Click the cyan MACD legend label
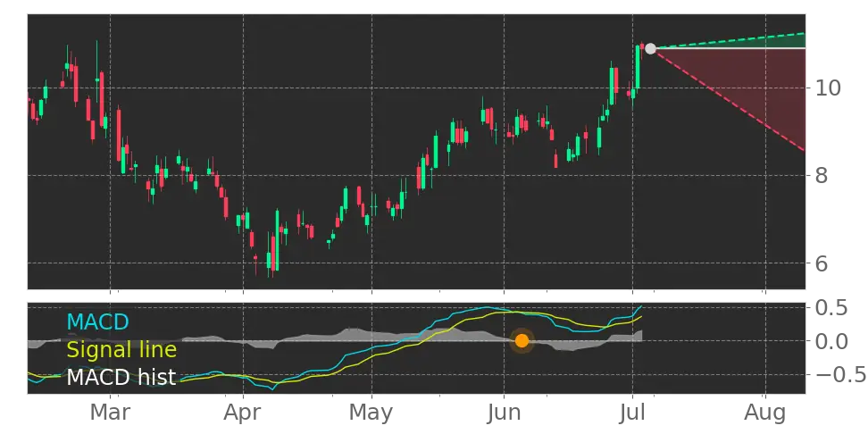868x434 pixels. coord(98,321)
